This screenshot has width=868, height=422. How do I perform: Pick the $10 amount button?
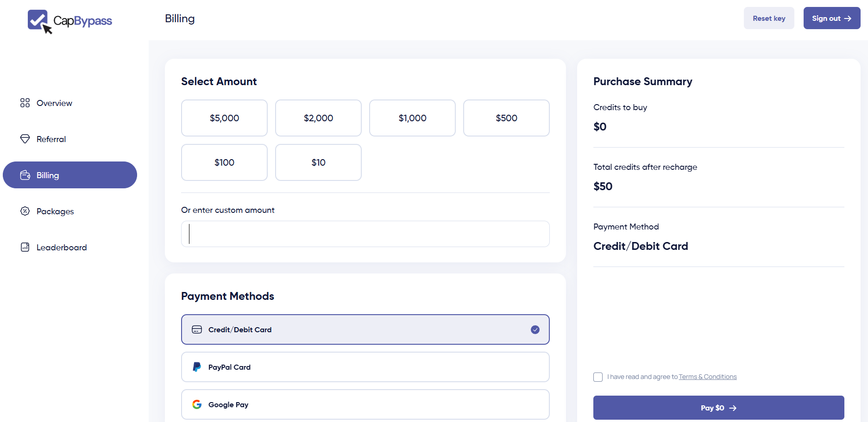318,162
